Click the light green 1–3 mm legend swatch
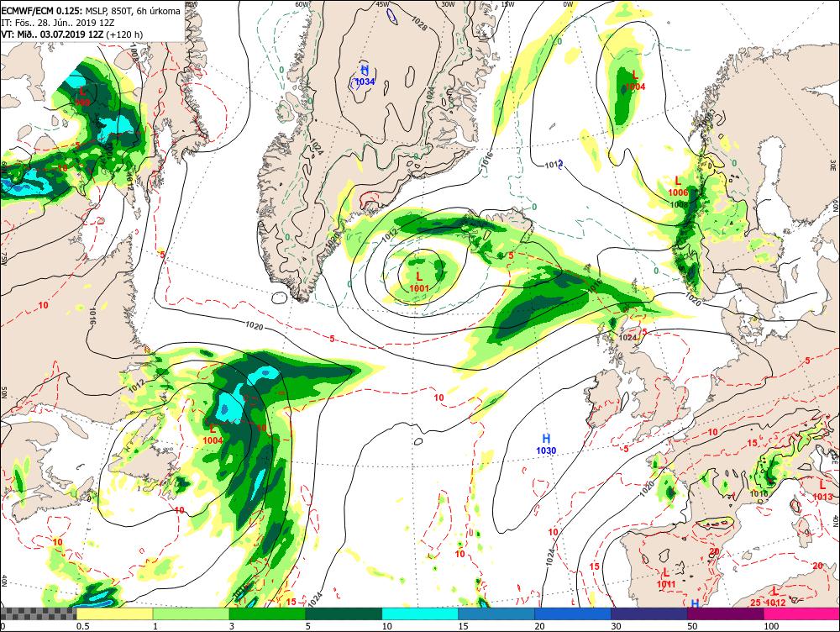Image resolution: width=840 pixels, height=632 pixels. [192, 614]
